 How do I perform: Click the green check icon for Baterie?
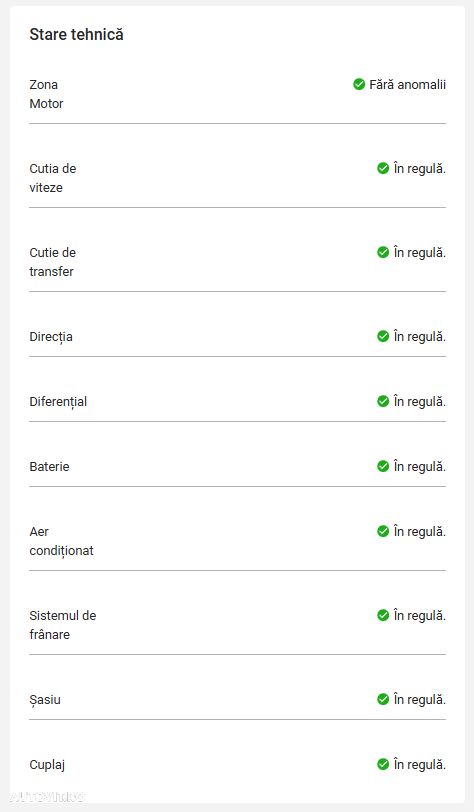383,466
